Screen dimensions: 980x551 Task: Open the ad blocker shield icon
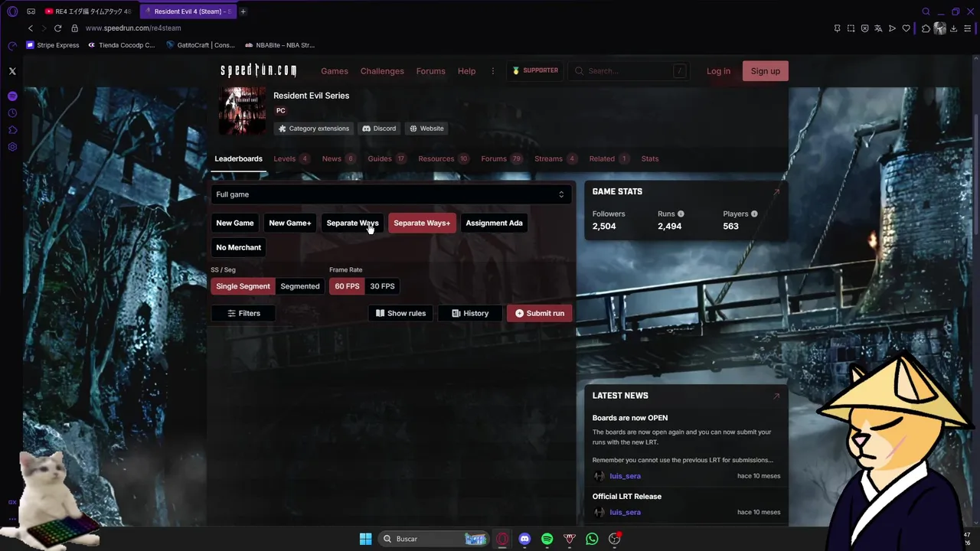[864, 28]
